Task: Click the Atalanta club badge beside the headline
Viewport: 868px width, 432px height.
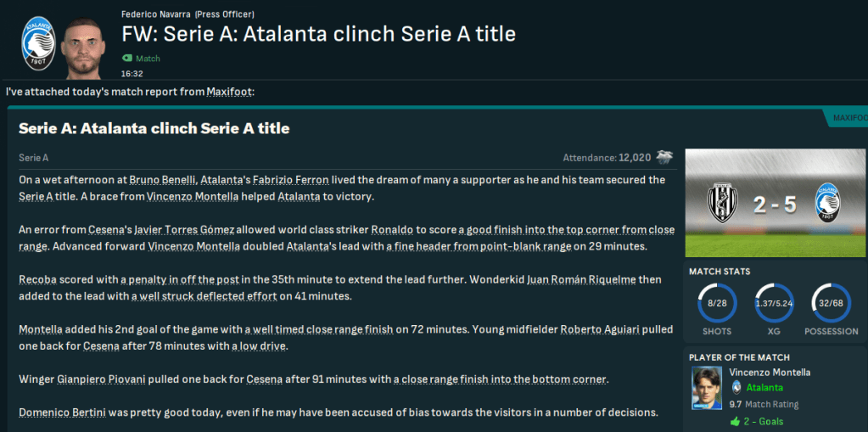Action: 37,44
